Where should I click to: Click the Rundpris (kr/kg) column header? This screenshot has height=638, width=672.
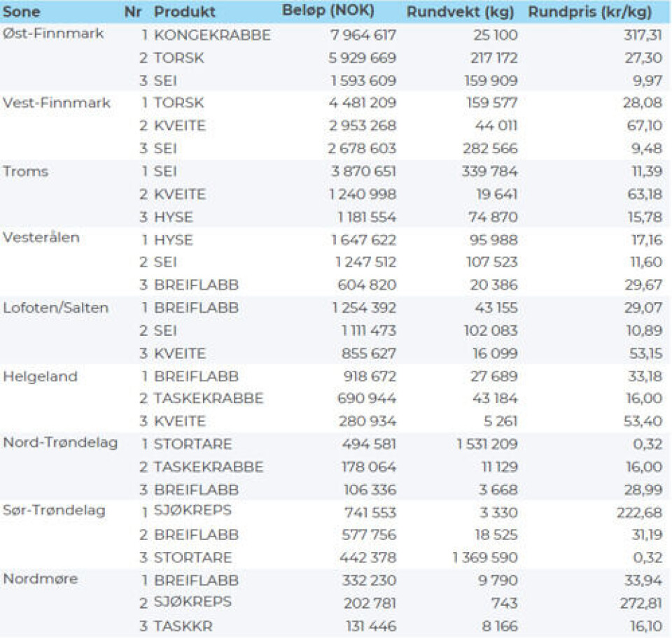point(589,13)
